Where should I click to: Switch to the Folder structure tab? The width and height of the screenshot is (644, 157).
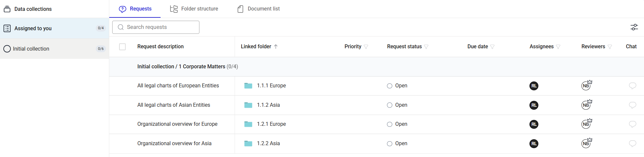coord(194,9)
